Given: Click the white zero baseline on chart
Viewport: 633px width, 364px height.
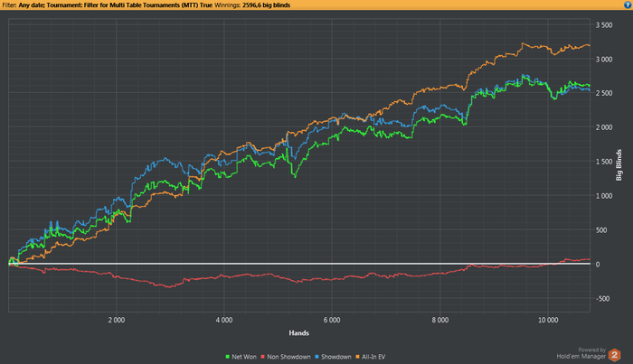Looking at the screenshot, I should tap(299, 264).
